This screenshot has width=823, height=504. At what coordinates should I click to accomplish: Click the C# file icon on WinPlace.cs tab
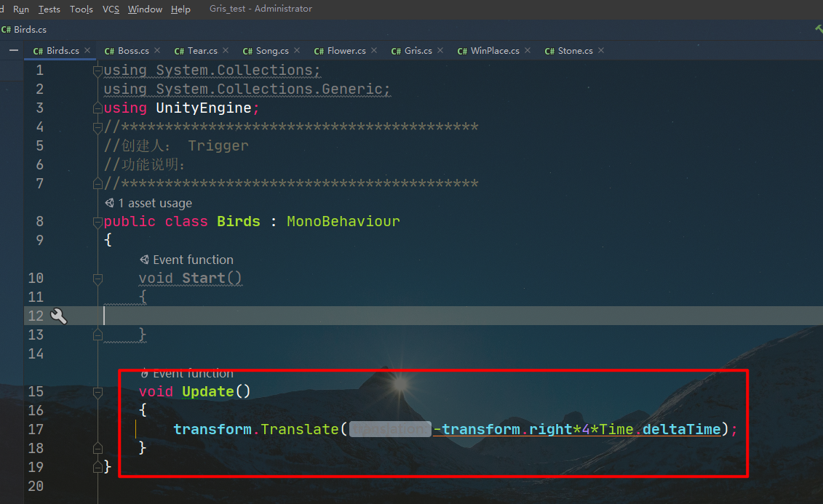462,51
